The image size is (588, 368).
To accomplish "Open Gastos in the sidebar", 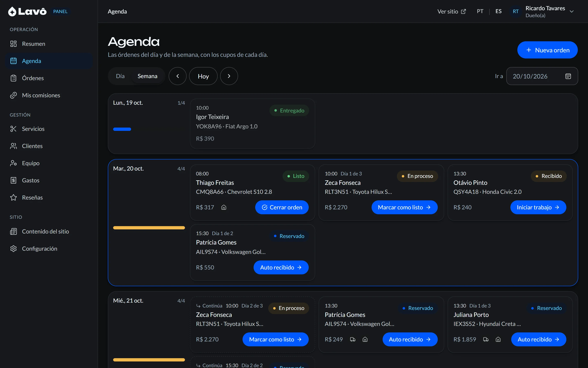I will (x=49, y=180).
